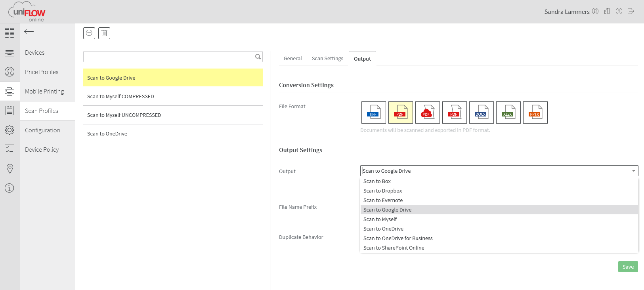The width and height of the screenshot is (644, 290).
Task: Open the user profile icon
Action: pyautogui.click(x=595, y=11)
